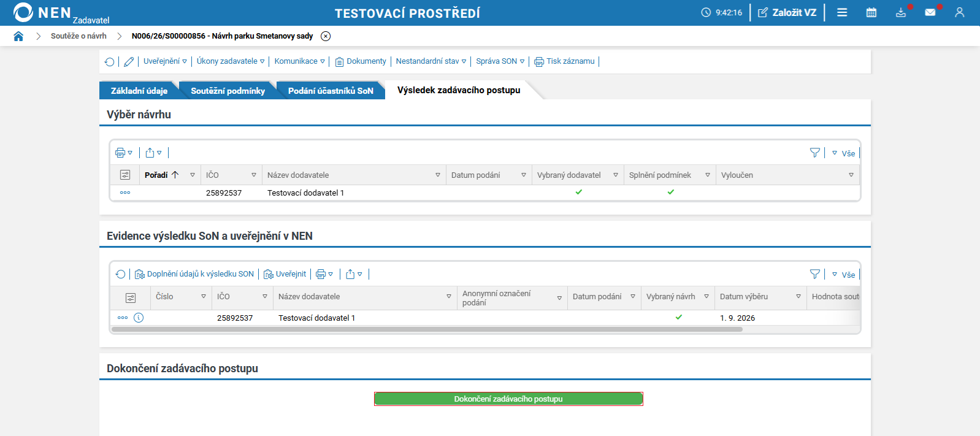Click Uveřejnit in Evidence toolbar
The width and height of the screenshot is (980, 436).
point(285,274)
